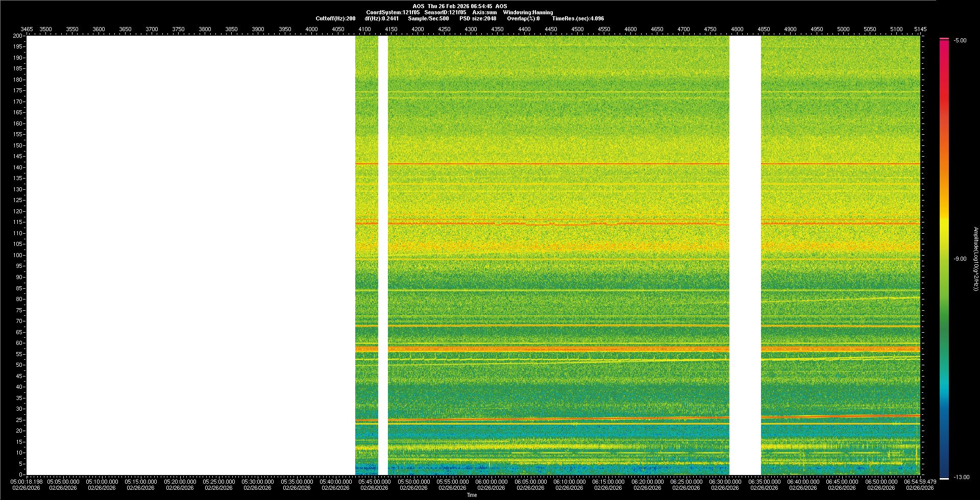Image resolution: width=980 pixels, height=500 pixels.
Task: Click the Sample/Sec:500 header text
Action: (428, 18)
